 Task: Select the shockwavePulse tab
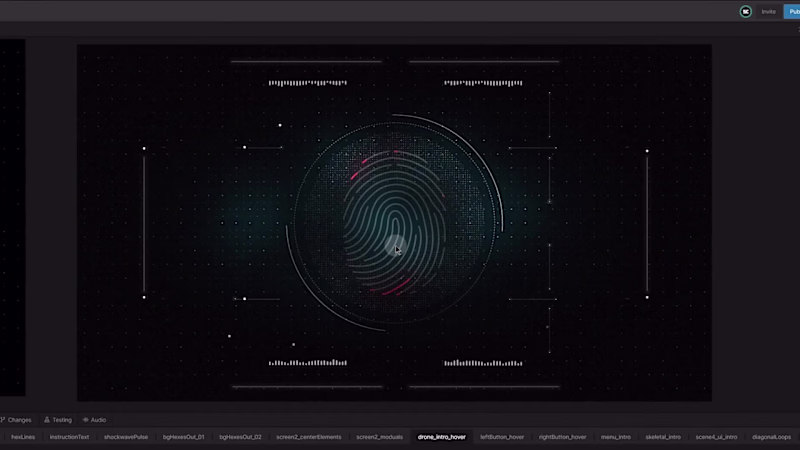coord(126,437)
